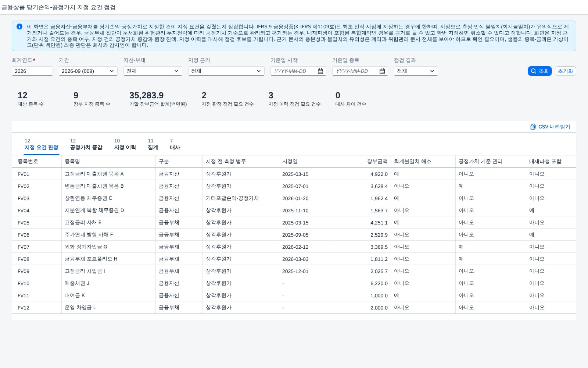Click the 종목명 column header
The image size is (588, 368).
pos(109,162)
